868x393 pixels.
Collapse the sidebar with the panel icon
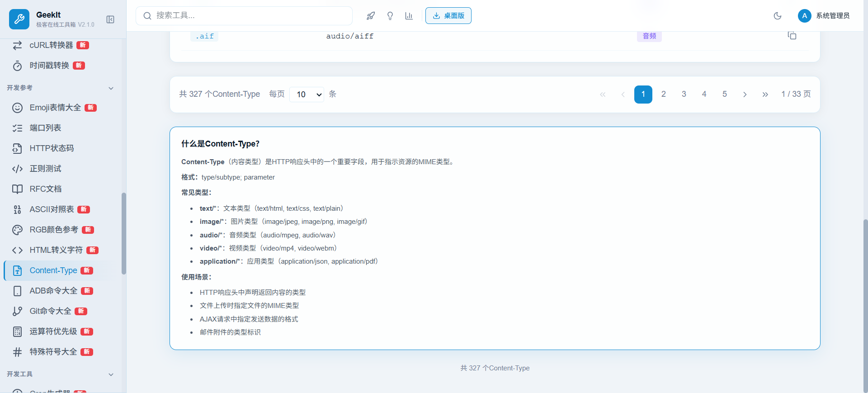pyautogui.click(x=110, y=19)
